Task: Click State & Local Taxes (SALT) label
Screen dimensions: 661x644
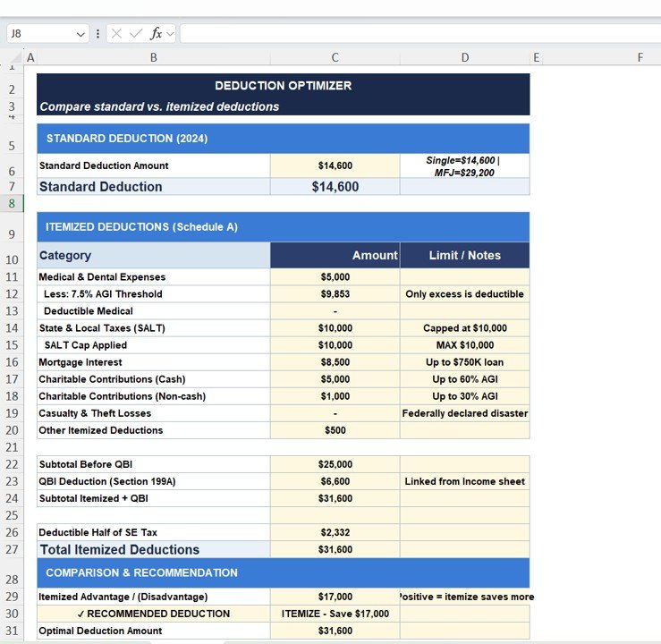Action: [x=154, y=328]
